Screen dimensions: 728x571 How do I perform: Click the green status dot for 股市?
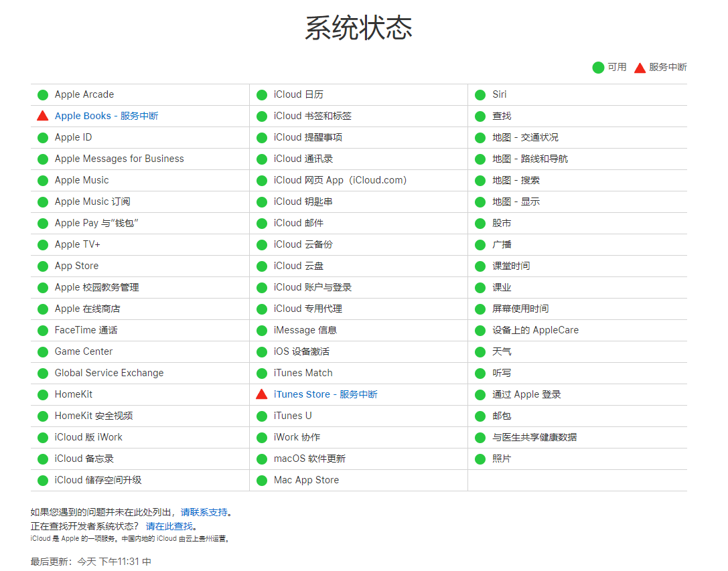click(x=480, y=224)
